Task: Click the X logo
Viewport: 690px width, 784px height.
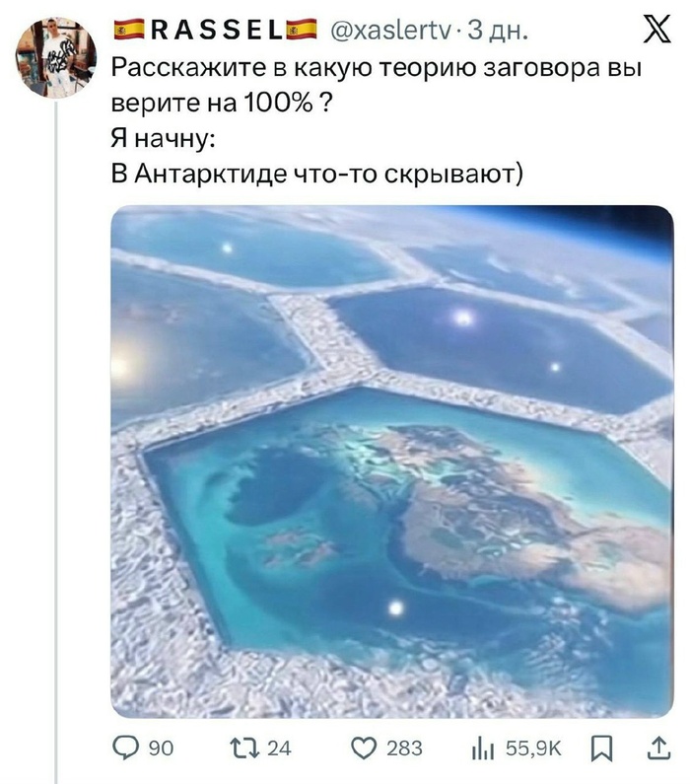Action: (x=656, y=30)
